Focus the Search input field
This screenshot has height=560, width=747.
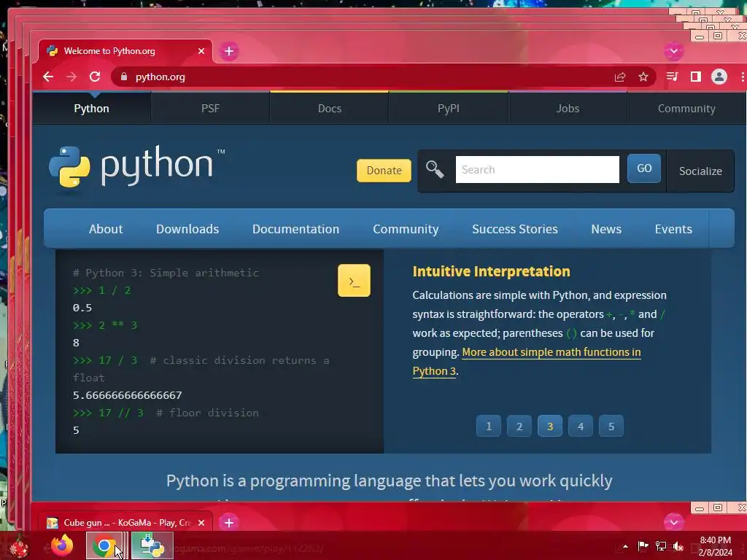(538, 169)
